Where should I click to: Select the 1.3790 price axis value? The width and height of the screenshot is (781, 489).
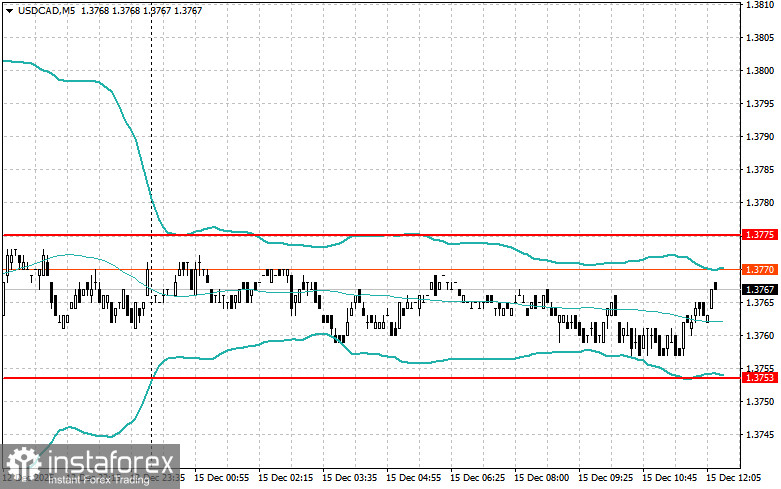click(760, 136)
